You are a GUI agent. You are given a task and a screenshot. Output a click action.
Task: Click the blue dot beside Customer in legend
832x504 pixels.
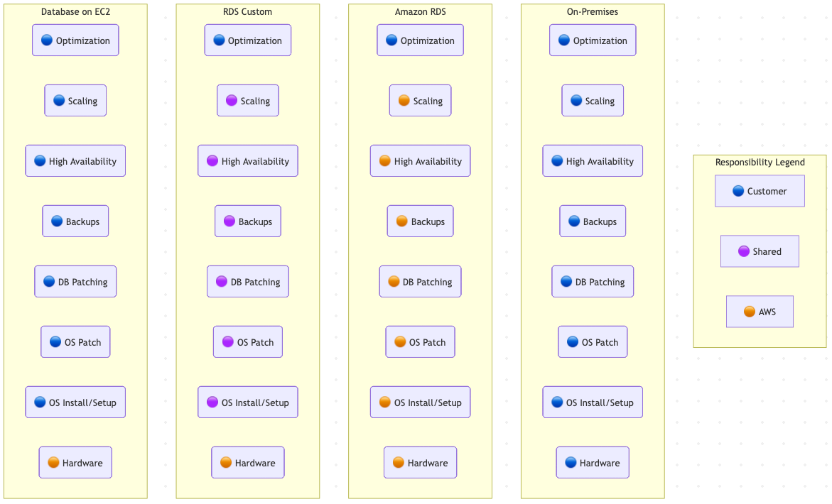click(x=738, y=191)
